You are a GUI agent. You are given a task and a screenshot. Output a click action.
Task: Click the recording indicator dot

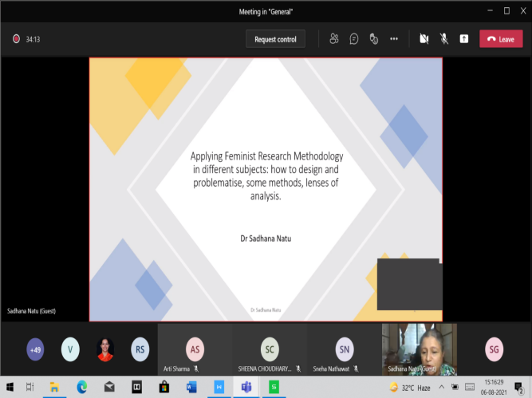pos(15,38)
